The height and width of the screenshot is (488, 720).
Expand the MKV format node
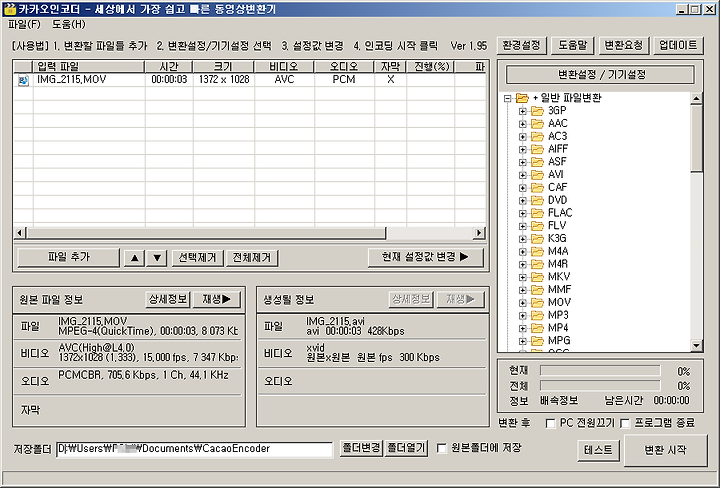point(523,277)
